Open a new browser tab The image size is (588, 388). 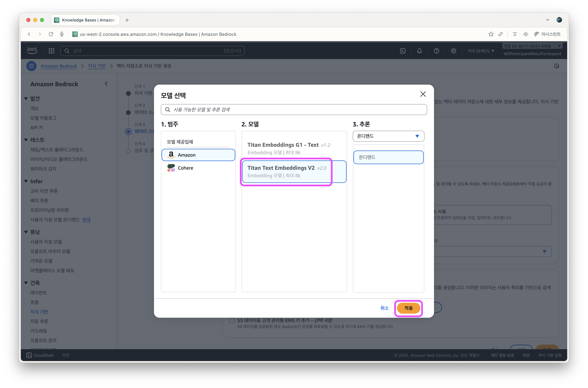pos(127,20)
